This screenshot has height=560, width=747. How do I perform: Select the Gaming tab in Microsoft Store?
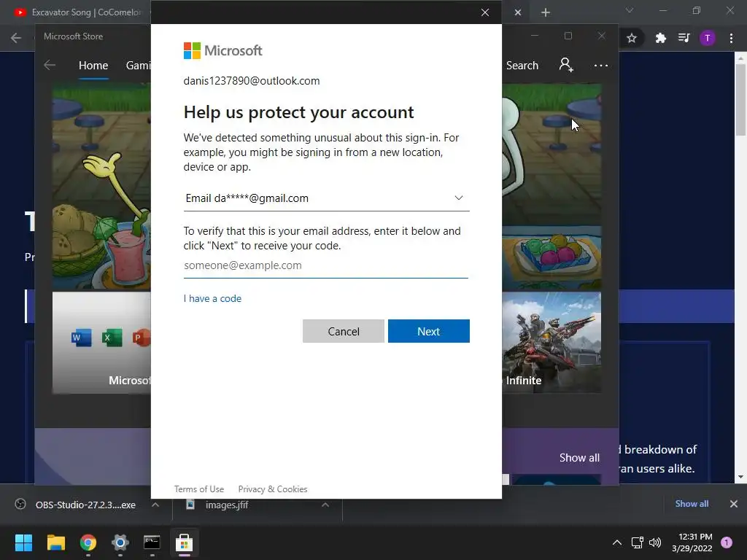138,65
